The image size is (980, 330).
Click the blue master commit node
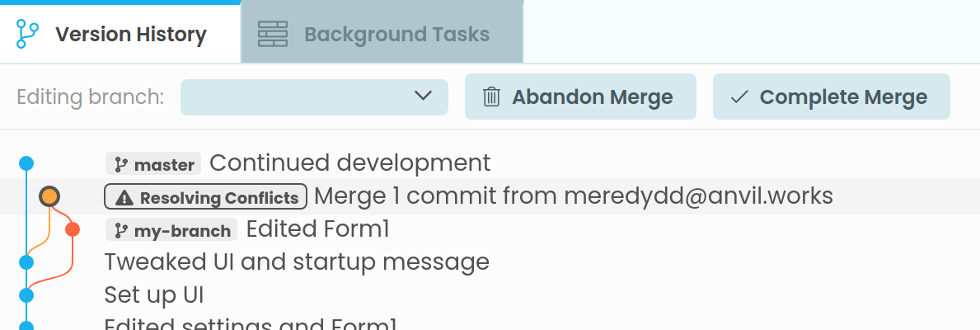tap(26, 163)
